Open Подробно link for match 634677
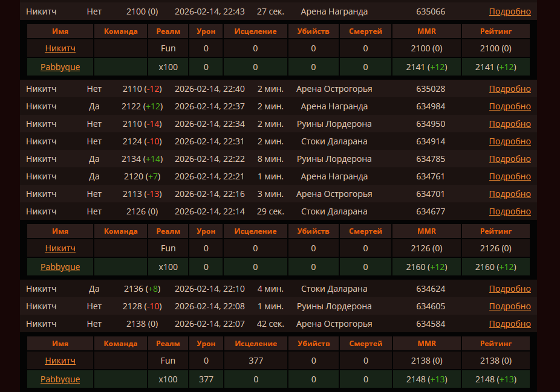 pyautogui.click(x=510, y=211)
